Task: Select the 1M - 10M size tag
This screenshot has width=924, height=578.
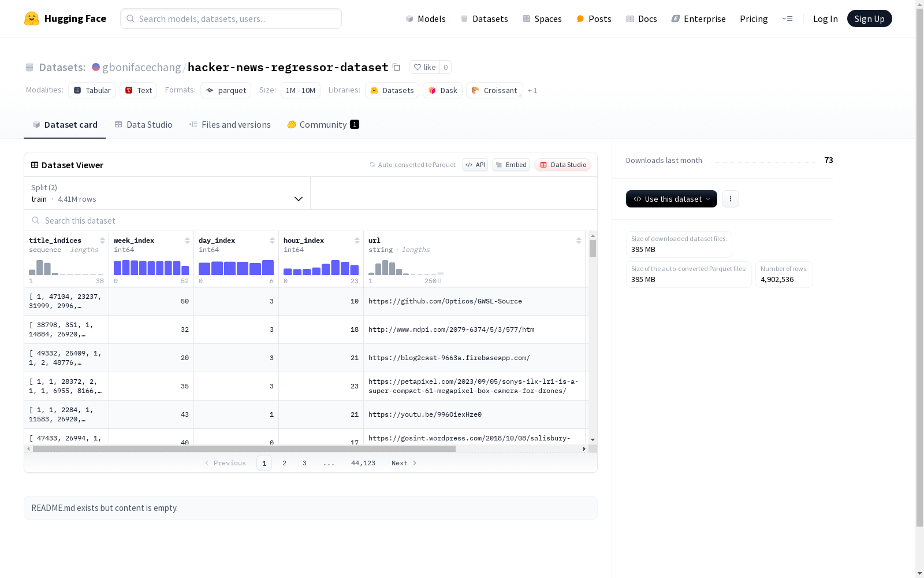Action: 300,90
